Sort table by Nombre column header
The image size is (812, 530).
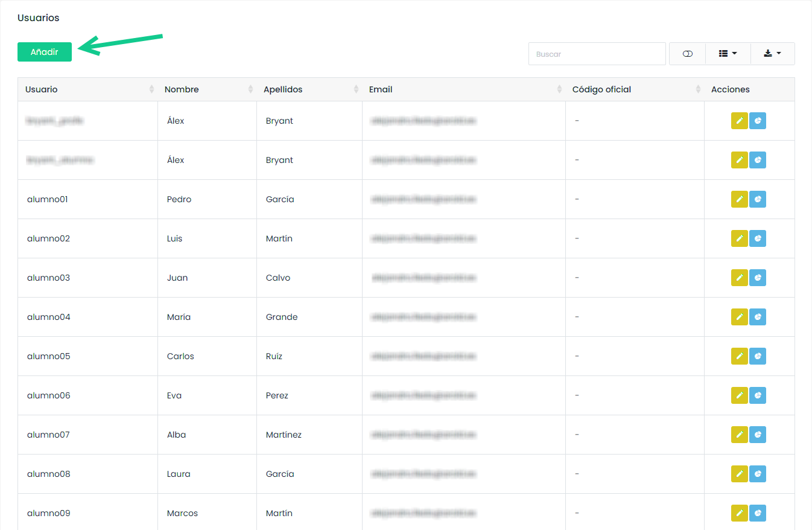pyautogui.click(x=207, y=89)
